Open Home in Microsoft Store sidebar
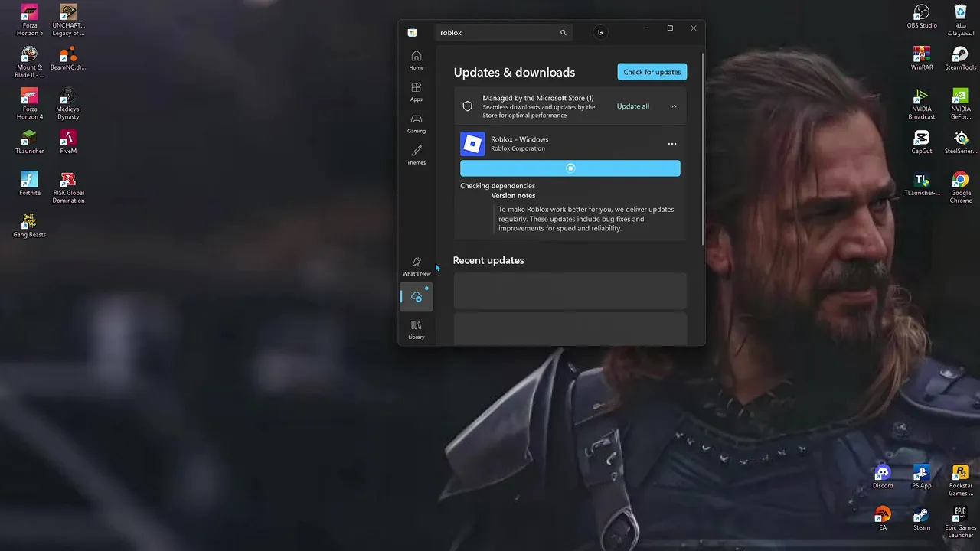Viewport: 980px width, 551px height. [416, 60]
